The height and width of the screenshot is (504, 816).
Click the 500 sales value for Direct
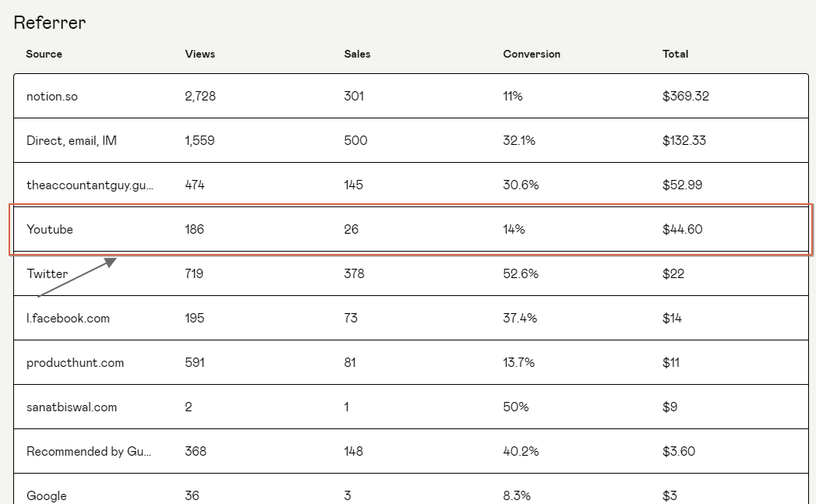[355, 141]
